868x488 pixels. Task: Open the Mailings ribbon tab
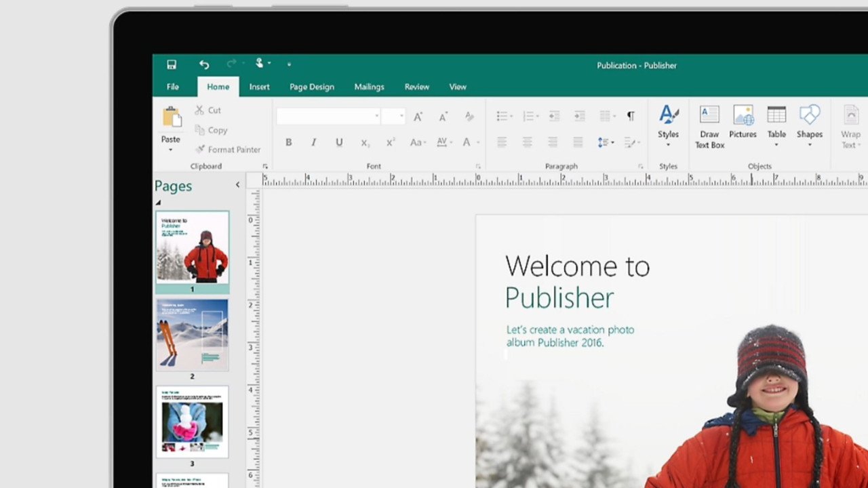coord(369,87)
